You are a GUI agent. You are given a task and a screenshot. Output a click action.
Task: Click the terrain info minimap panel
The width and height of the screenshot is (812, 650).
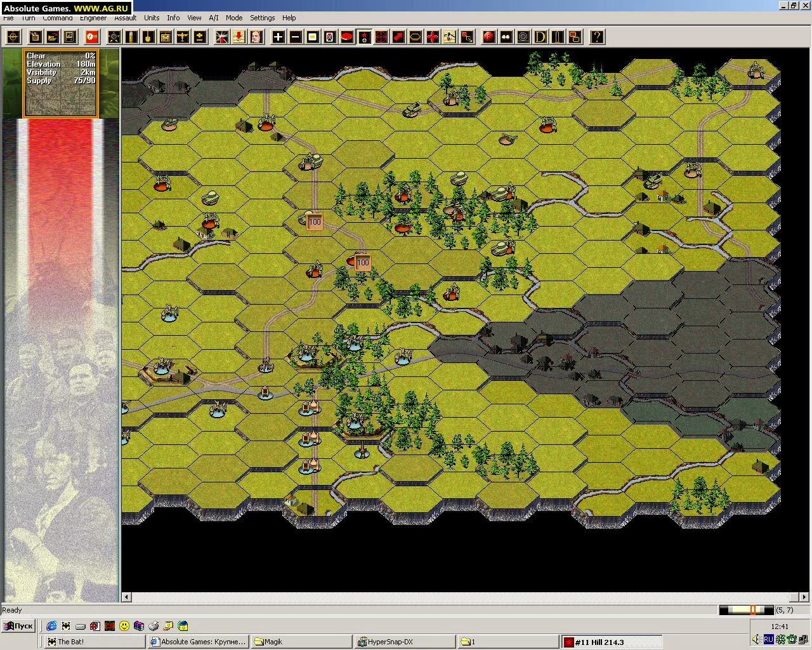61,83
